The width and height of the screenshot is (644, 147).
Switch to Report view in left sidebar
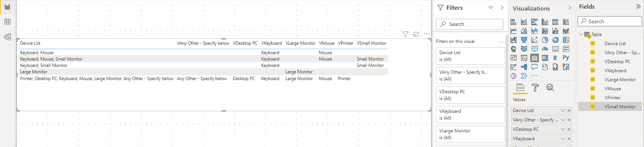7,7
